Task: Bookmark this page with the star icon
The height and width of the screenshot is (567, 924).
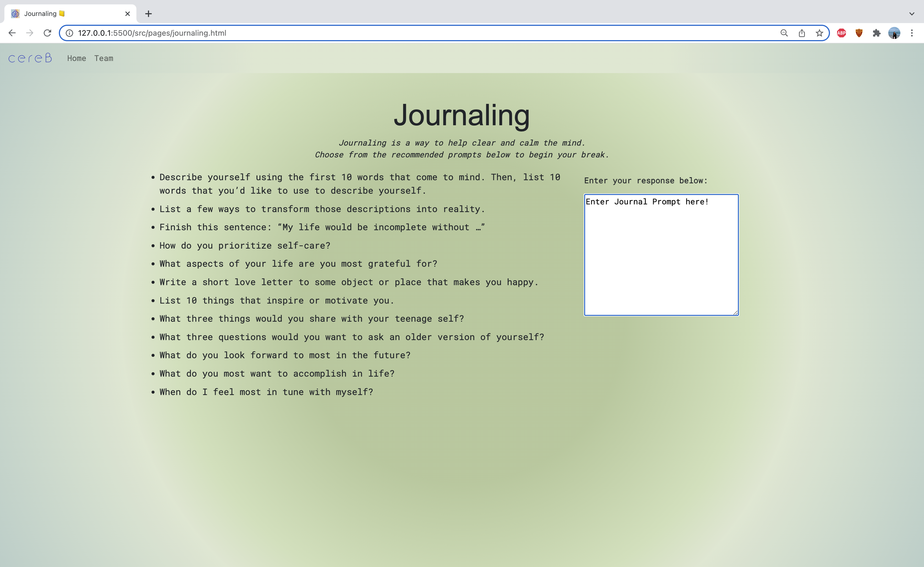Action: pyautogui.click(x=819, y=33)
